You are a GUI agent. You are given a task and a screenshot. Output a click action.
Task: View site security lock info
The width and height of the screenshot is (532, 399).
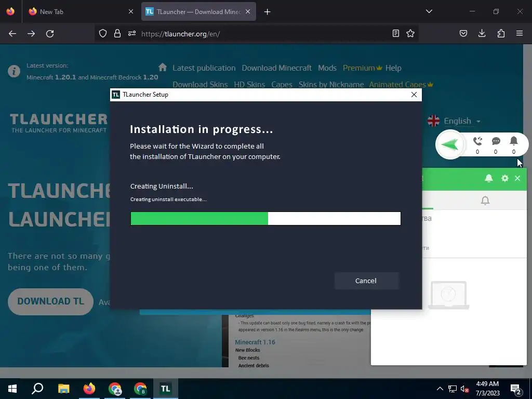[x=117, y=33]
